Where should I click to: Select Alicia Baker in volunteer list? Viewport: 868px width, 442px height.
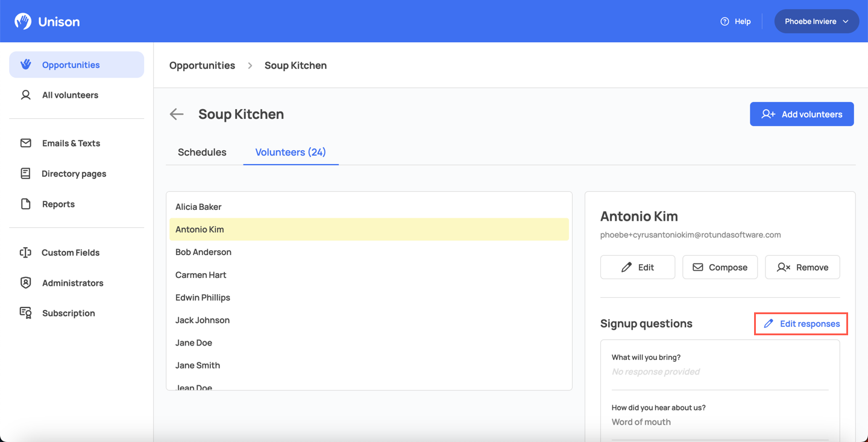369,207
